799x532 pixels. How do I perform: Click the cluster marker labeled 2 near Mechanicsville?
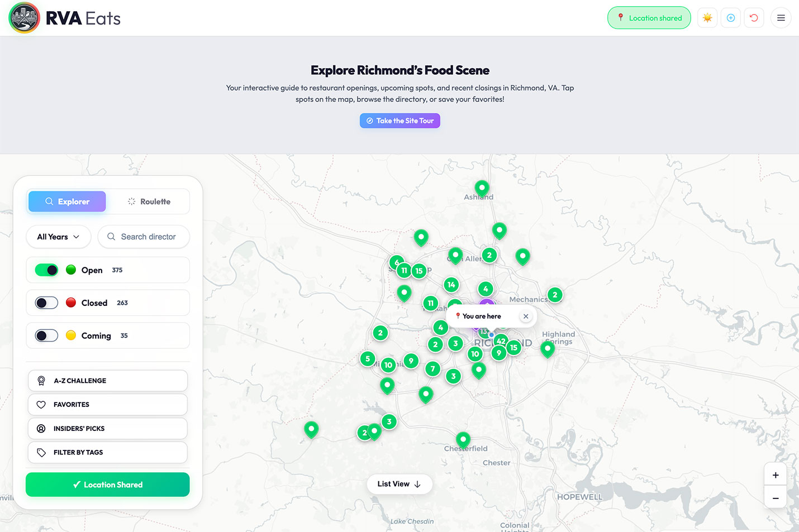[x=555, y=295]
